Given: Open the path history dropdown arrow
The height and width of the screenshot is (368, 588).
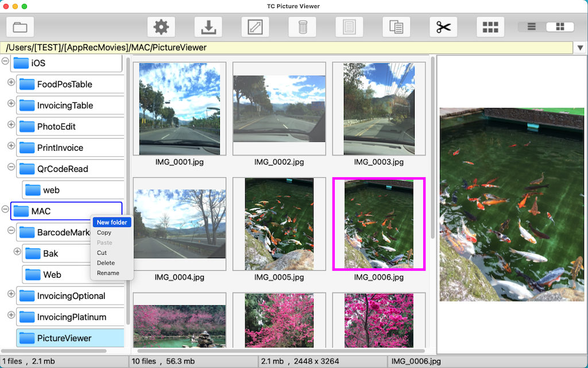Looking at the screenshot, I should [581, 48].
